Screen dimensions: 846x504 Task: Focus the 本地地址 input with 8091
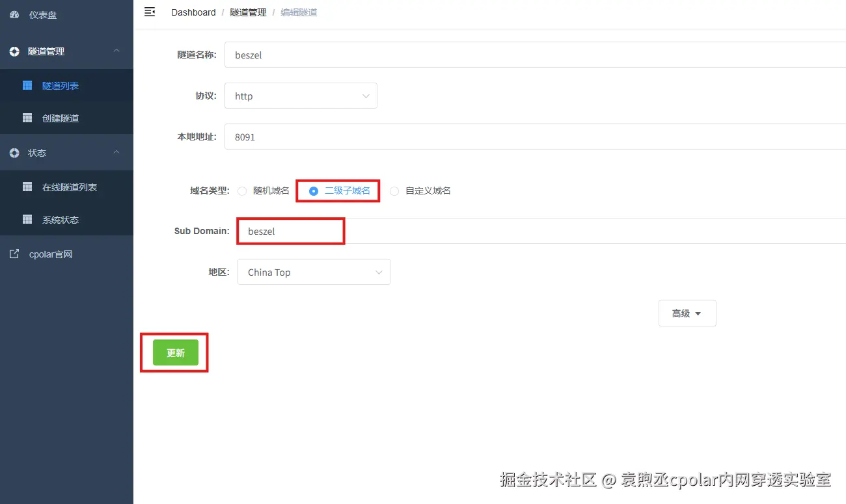pyautogui.click(x=535, y=137)
